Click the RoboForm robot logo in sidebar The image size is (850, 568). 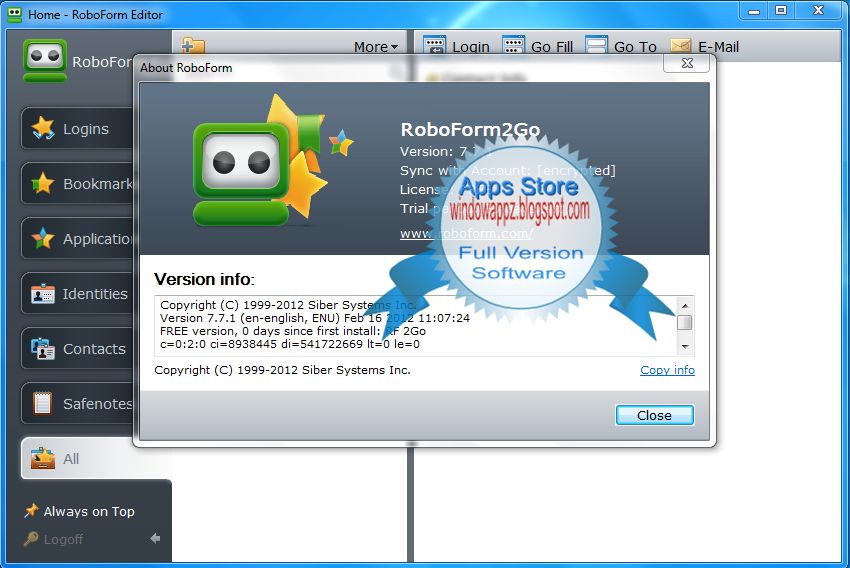[x=45, y=61]
